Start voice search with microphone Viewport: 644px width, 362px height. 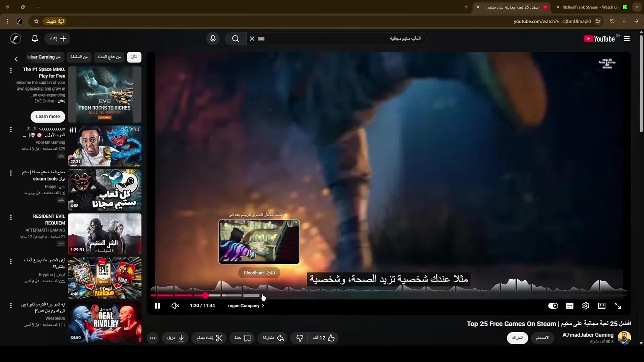(213, 38)
